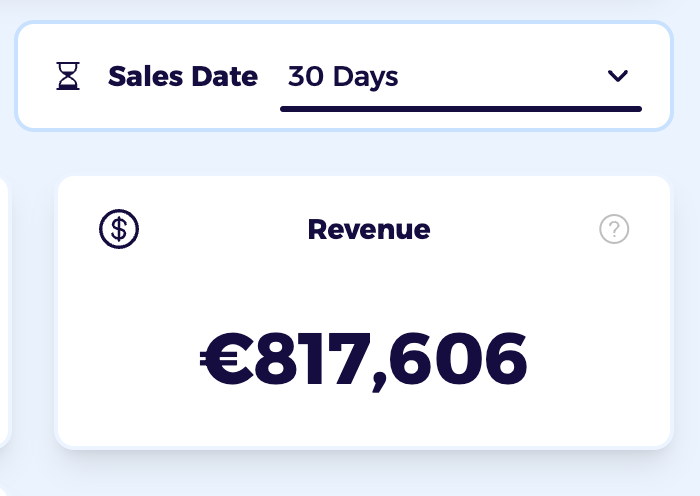Expand the Sales Date dropdown chevron
This screenshot has height=496, width=700.
pyautogui.click(x=618, y=76)
